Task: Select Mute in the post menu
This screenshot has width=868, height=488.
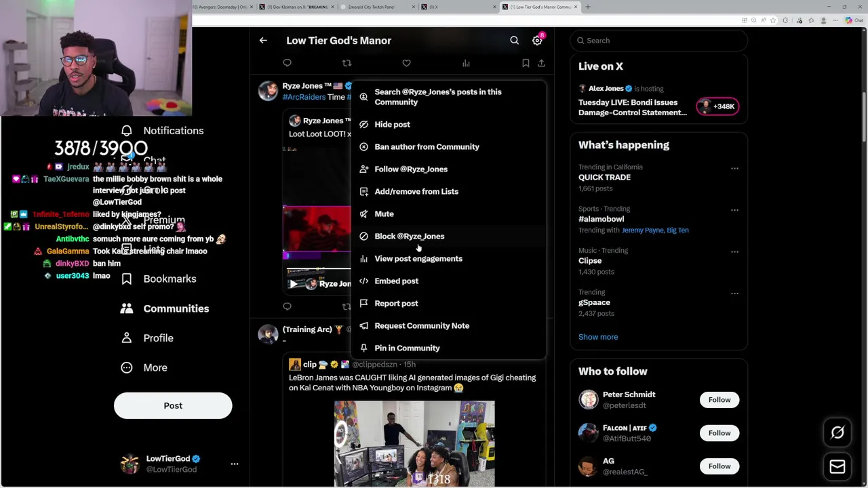Action: point(448,213)
